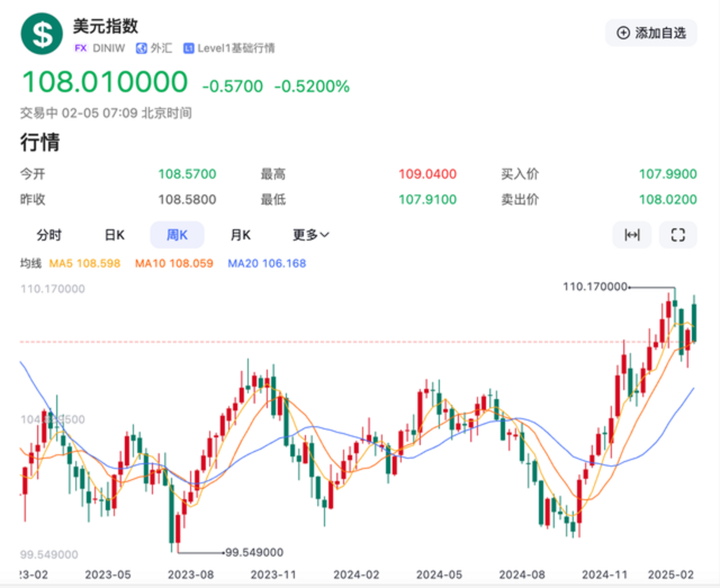Open the chart in fullscreen mode
Image resolution: width=720 pixels, height=588 pixels.
[x=677, y=235]
